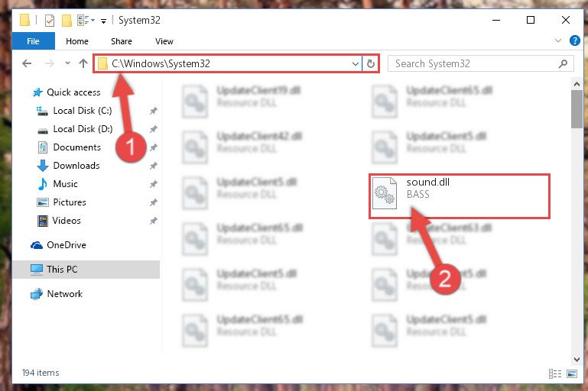Open recent locations dropdown arrow
Screen dimensions: 588x391
pos(67,63)
